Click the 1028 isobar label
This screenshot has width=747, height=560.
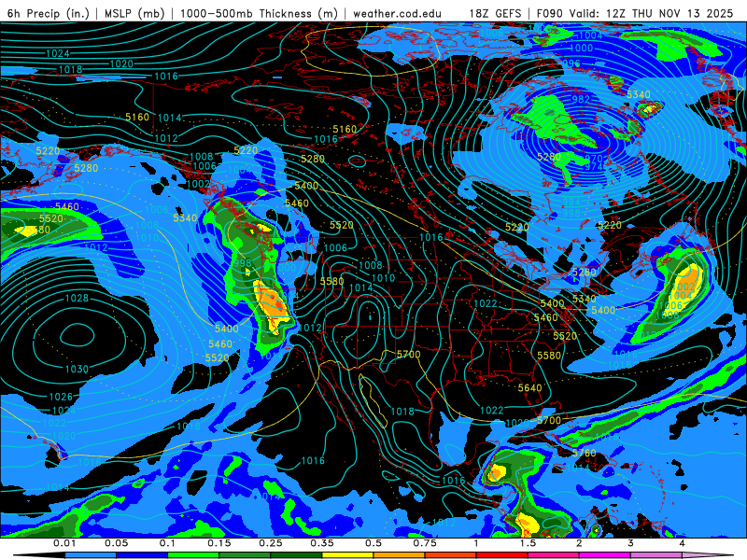pos(77,298)
